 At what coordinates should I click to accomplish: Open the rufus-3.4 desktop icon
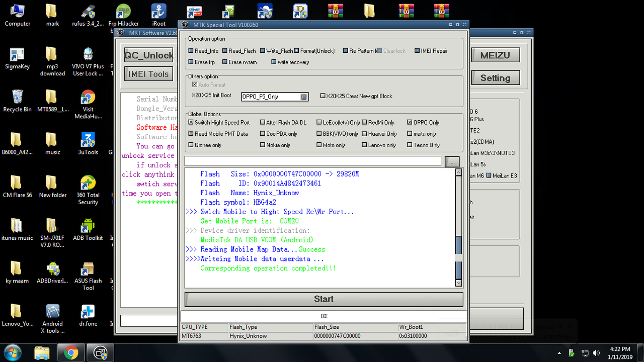pos(88,15)
